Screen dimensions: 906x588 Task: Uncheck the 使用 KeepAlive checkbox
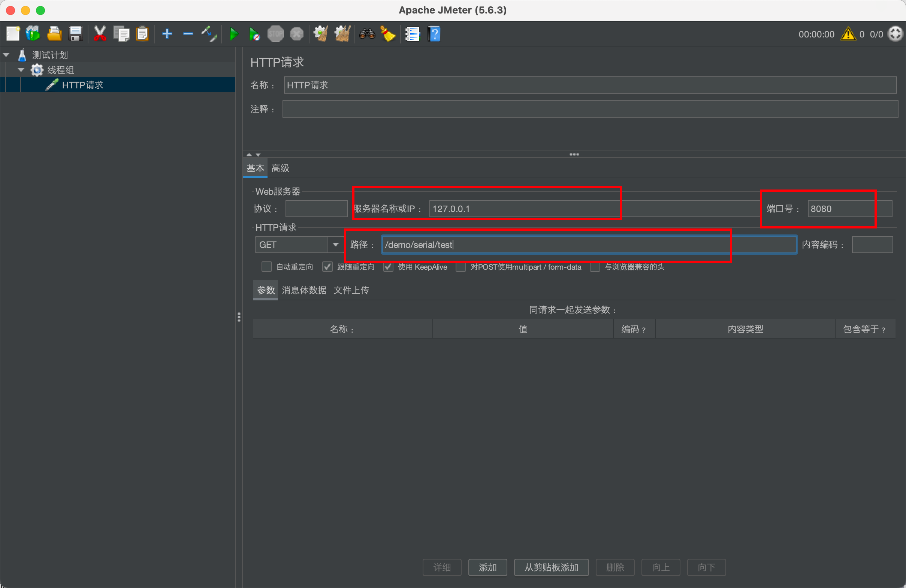pyautogui.click(x=388, y=267)
